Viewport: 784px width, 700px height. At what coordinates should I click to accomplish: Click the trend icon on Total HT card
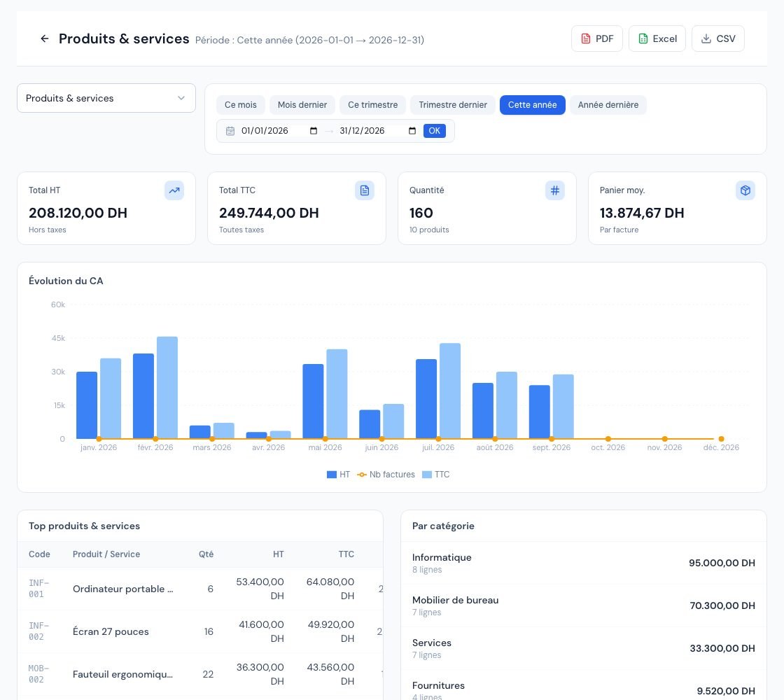174,190
